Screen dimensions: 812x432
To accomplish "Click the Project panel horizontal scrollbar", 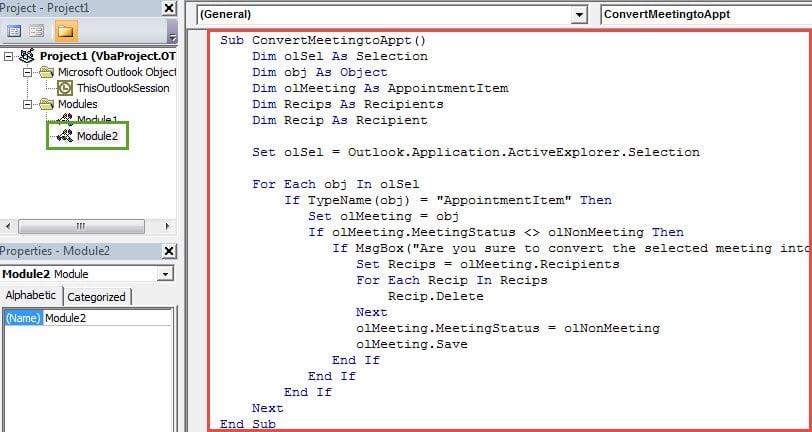I will pos(81,225).
